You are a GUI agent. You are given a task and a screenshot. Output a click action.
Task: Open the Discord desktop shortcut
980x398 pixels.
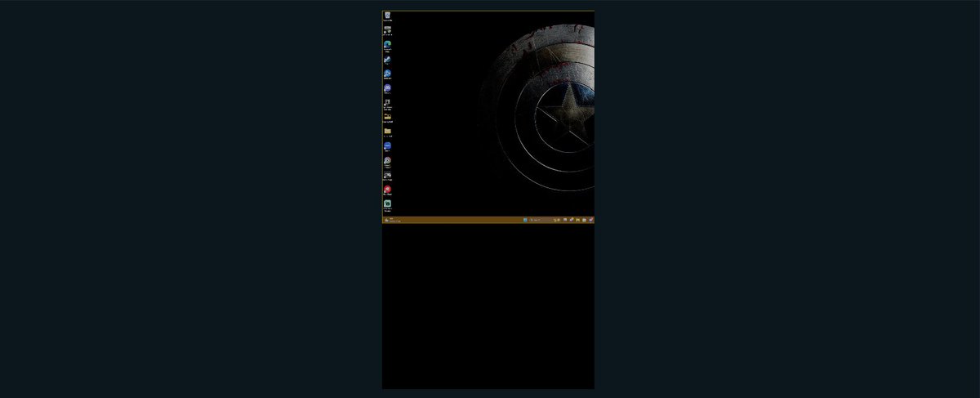[387, 88]
